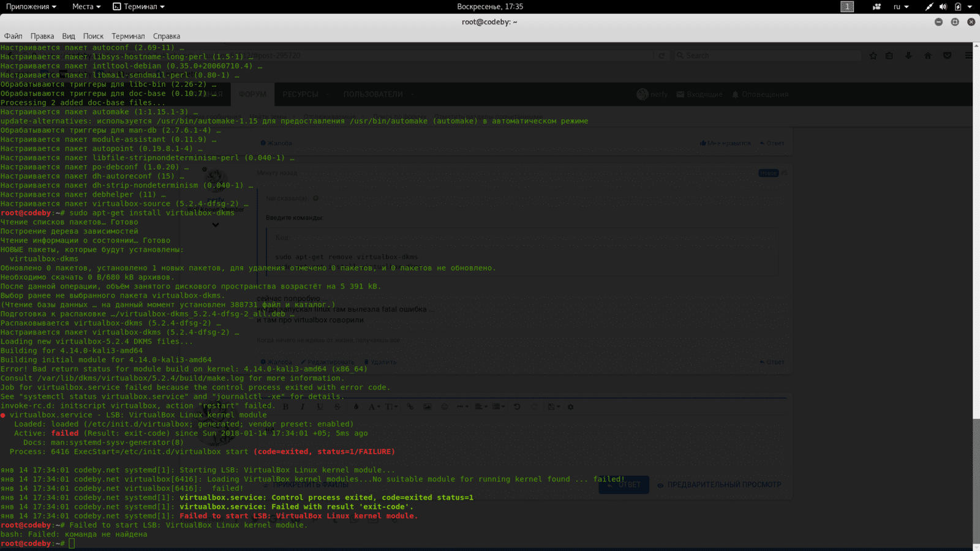Click the workspace indicator numbered 1
Screen dimensions: 980x551
pyautogui.click(x=847, y=7)
